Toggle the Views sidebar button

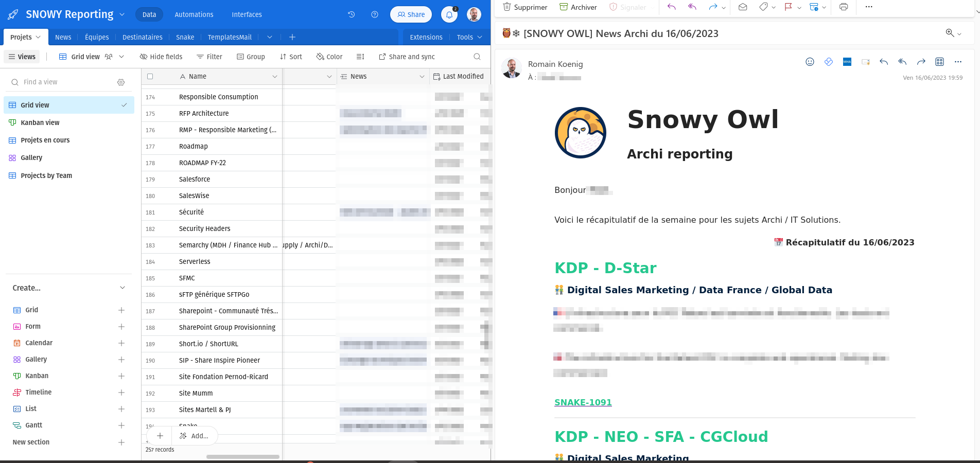coord(22,57)
